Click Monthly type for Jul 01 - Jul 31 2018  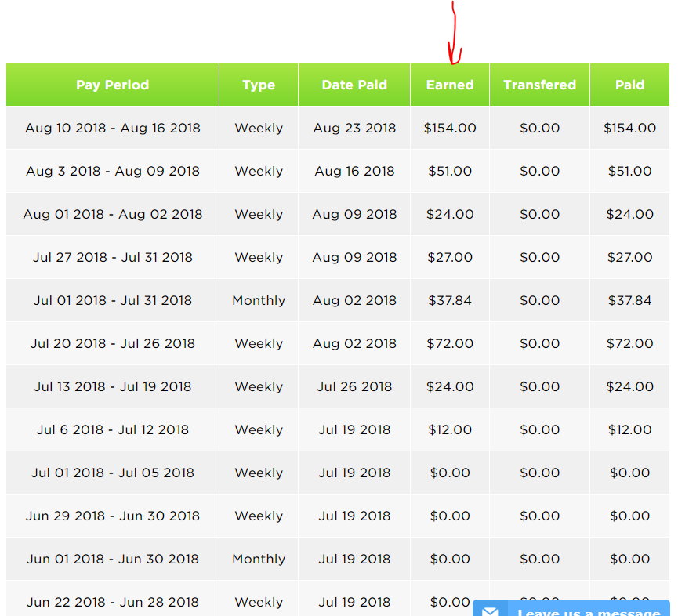[259, 300]
